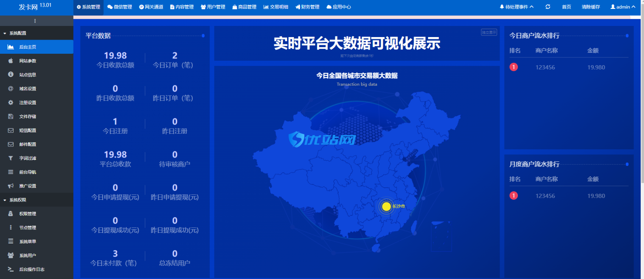
Task: Click the yellow 长沙市 map marker
Action: (x=386, y=206)
